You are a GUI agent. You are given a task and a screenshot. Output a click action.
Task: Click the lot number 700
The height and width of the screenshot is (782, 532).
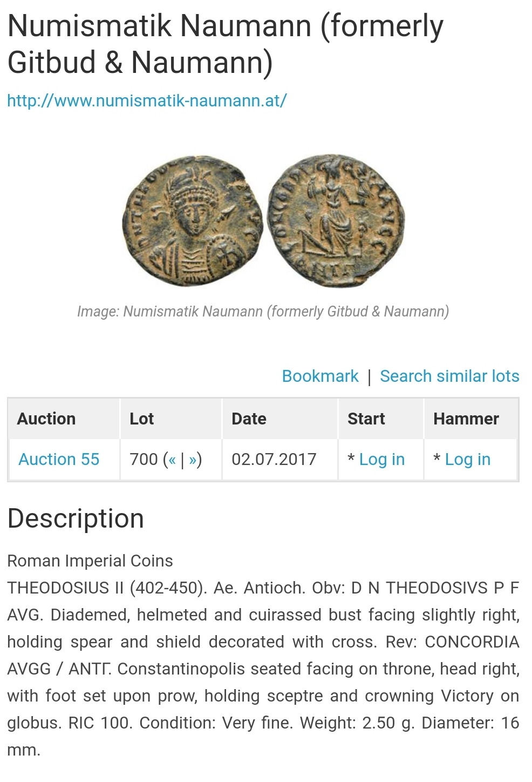tap(144, 459)
